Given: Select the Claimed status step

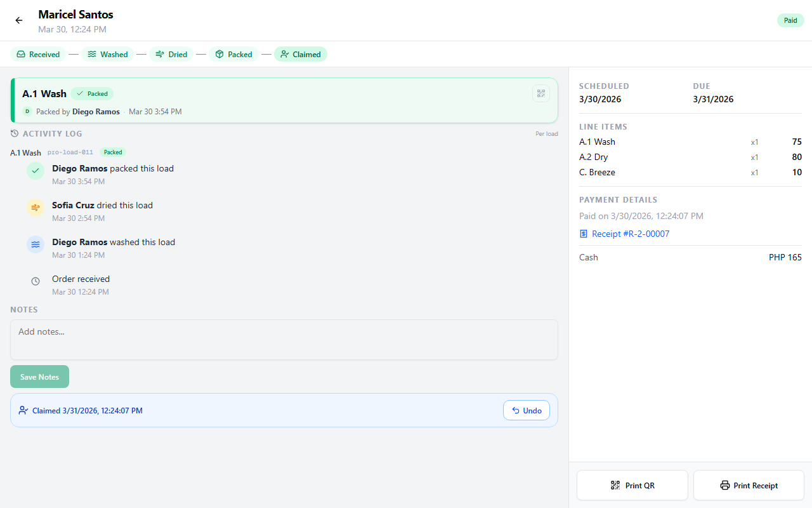Looking at the screenshot, I should point(300,55).
